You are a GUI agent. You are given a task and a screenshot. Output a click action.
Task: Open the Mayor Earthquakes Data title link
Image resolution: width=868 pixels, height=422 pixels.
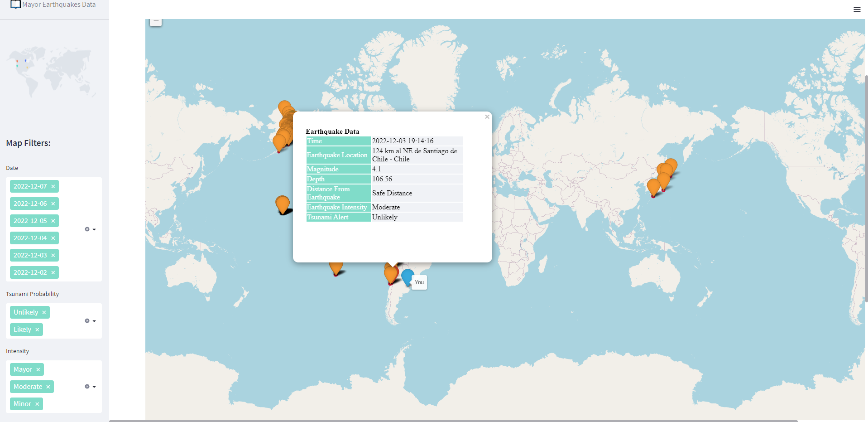(x=58, y=4)
